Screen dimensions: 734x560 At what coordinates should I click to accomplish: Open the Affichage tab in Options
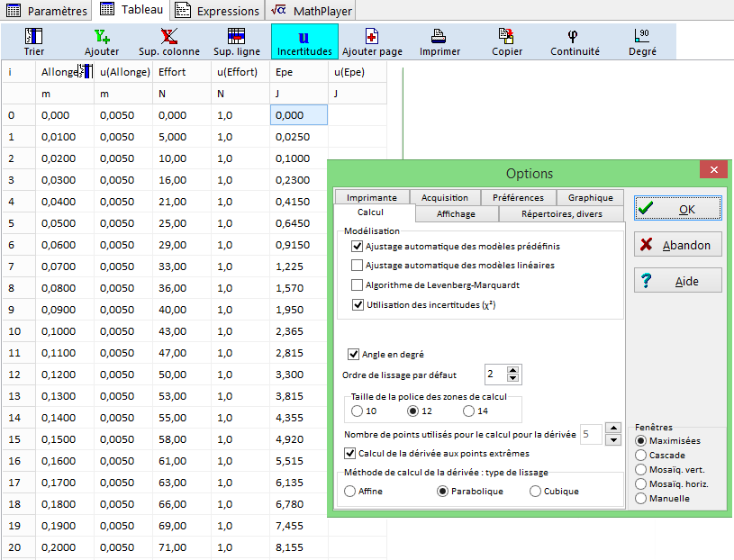tap(456, 213)
